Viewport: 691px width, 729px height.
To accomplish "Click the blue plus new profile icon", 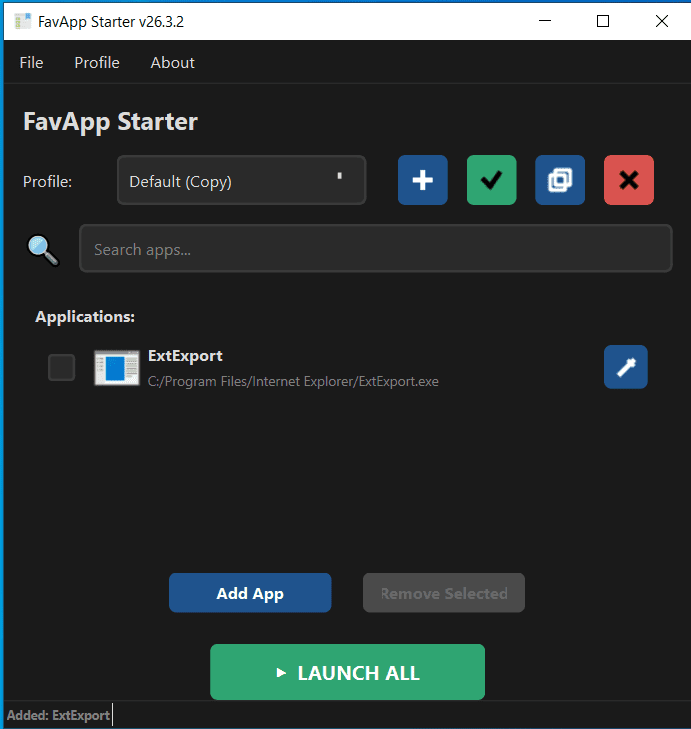I will click(x=422, y=180).
